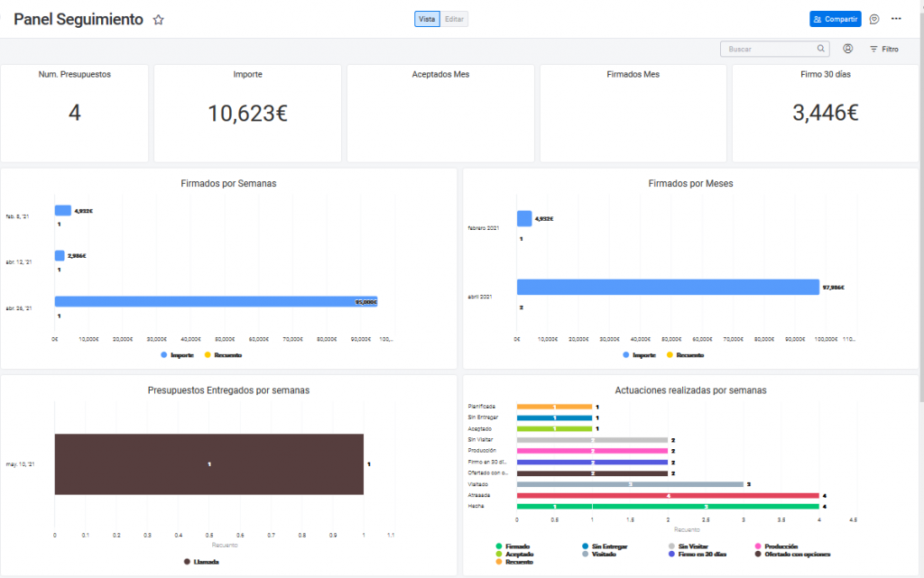
Task: Click the green Firmado legend dot
Action: click(x=498, y=546)
